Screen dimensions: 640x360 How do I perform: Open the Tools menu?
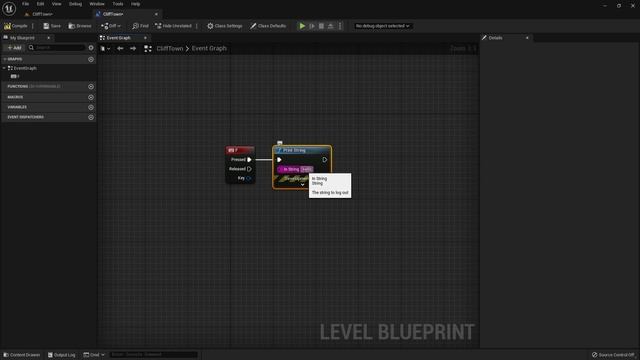(118, 4)
